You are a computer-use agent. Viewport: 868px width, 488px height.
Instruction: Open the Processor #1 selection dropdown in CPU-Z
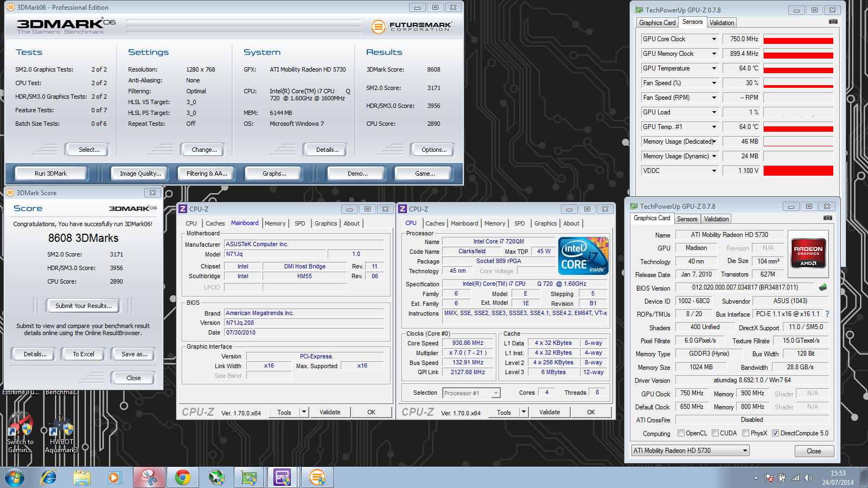coord(471,393)
